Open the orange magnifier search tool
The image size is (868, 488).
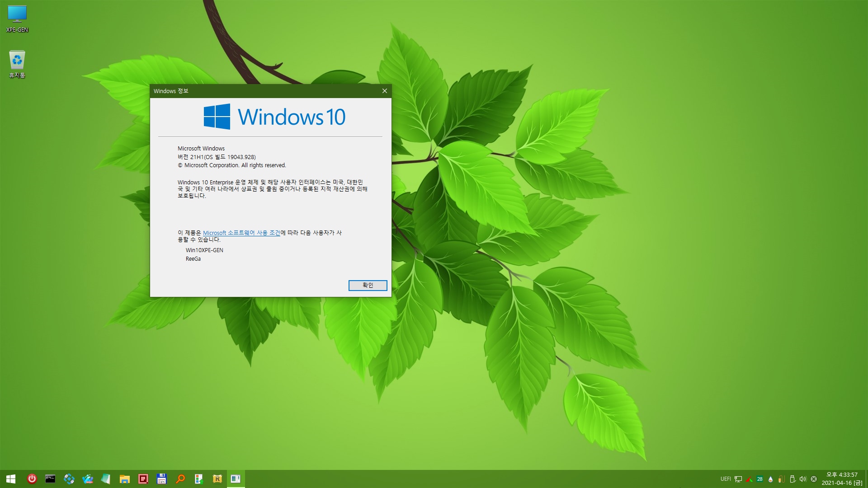point(180,479)
